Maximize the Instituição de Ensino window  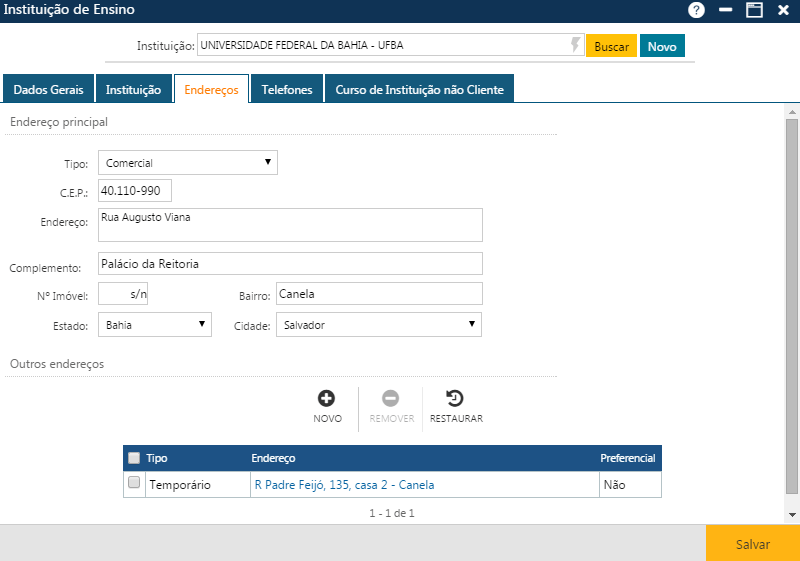[x=754, y=10]
